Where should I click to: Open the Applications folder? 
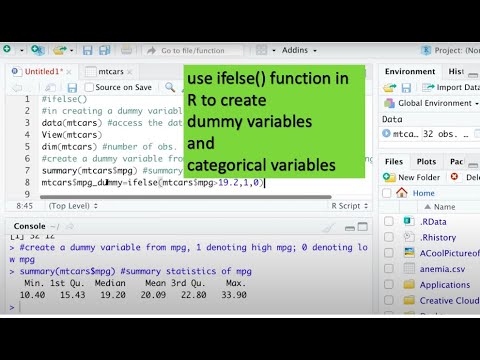point(445,285)
